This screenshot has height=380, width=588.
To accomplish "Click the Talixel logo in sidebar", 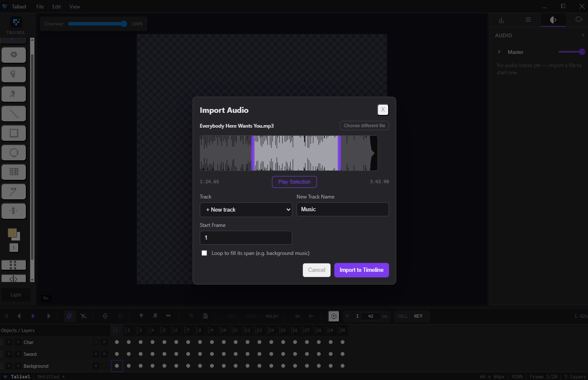I will tap(16, 22).
